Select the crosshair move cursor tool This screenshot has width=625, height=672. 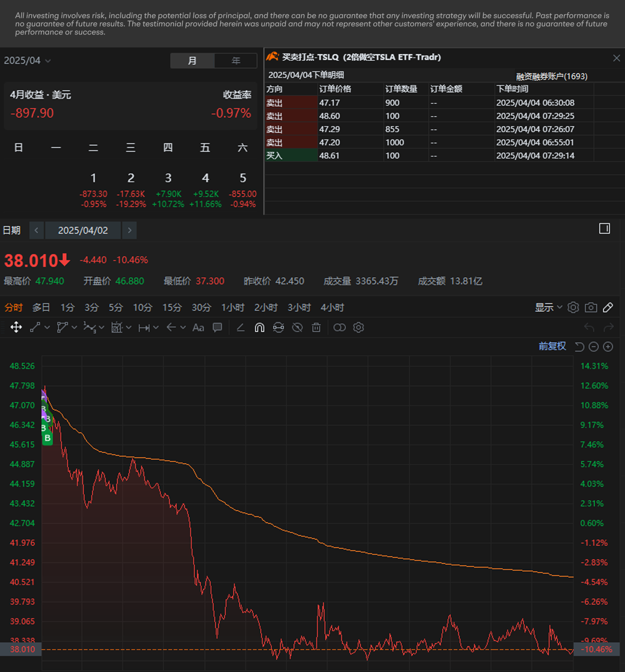[x=16, y=327]
